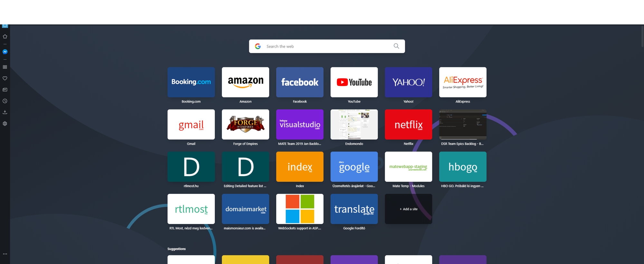This screenshot has height=264, width=644.
Task: Open the Speed Dial grid icon in sidebar
Action: [5, 67]
